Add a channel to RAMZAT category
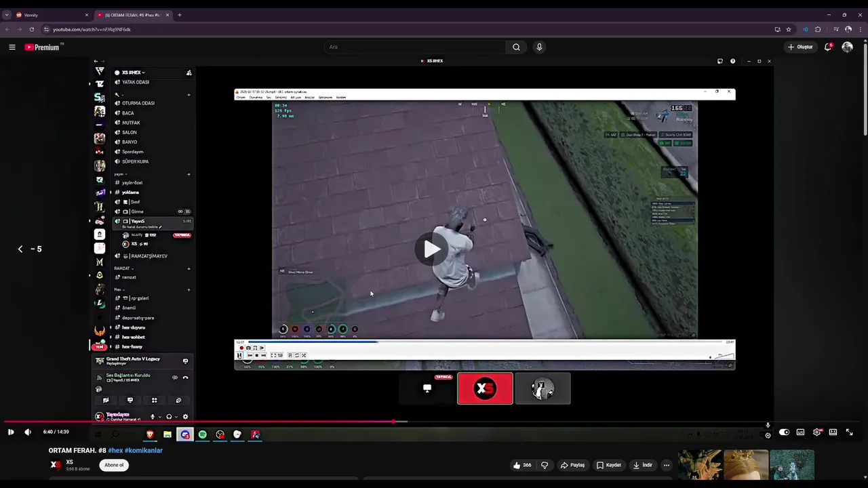This screenshot has width=868, height=488. (189, 268)
